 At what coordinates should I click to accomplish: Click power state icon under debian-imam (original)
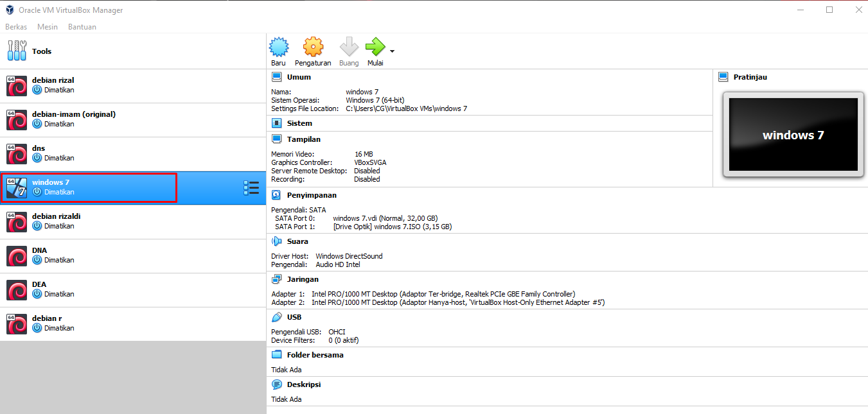pyautogui.click(x=37, y=124)
